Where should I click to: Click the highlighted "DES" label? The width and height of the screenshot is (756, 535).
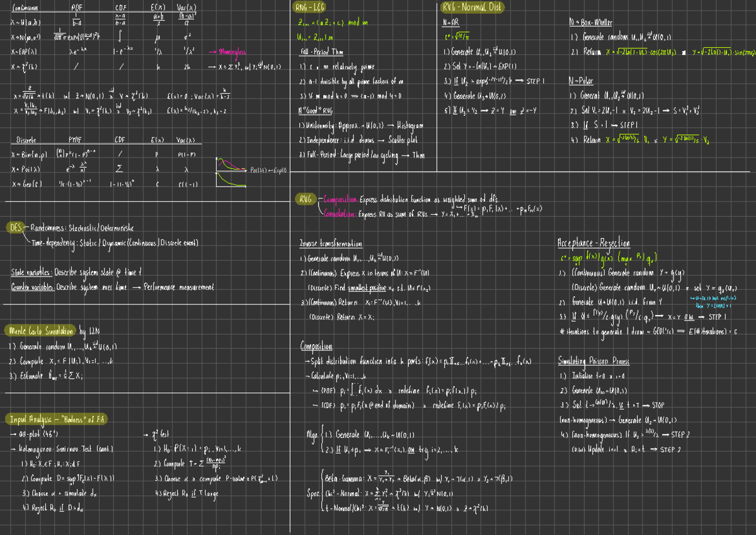[14, 227]
